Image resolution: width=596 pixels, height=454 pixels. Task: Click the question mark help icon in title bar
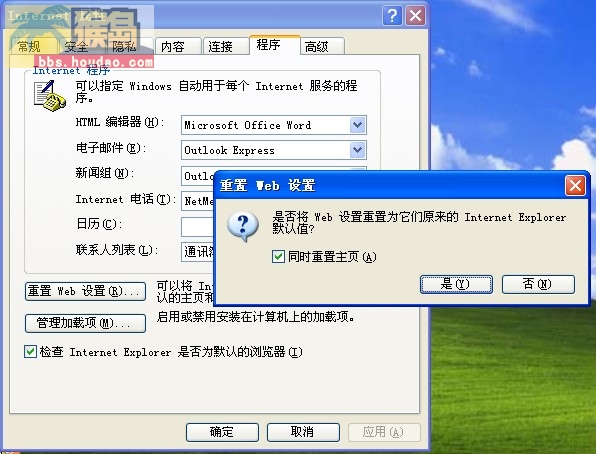(392, 16)
